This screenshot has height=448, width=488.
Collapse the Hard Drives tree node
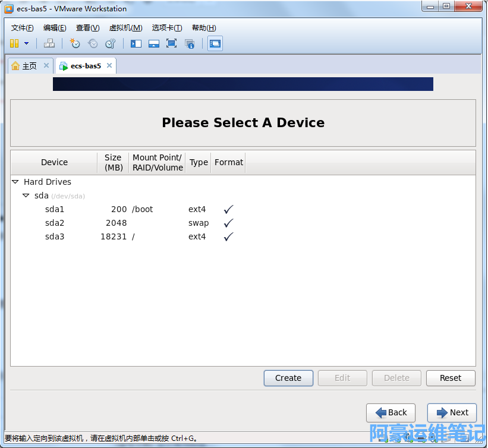point(15,182)
